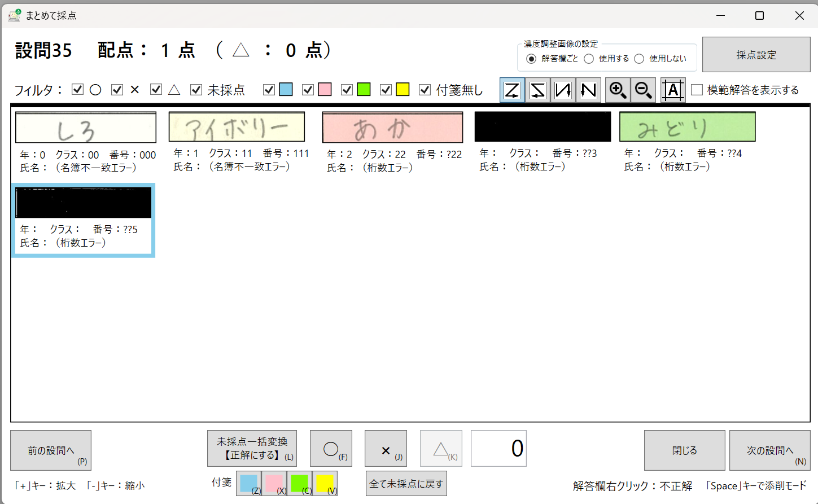818x504 pixels.
Task: Select the vertical layout icon with four arrows
Action: click(563, 90)
